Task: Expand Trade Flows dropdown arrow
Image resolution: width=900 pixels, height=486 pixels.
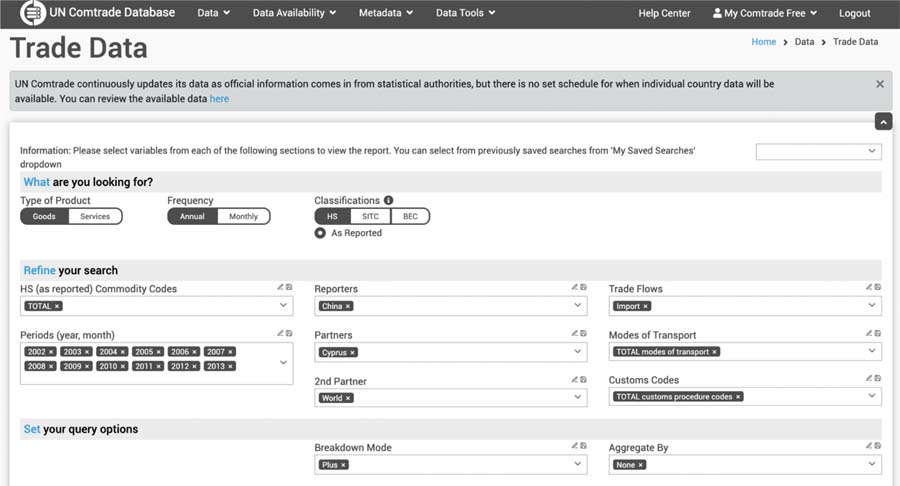Action: tap(872, 305)
